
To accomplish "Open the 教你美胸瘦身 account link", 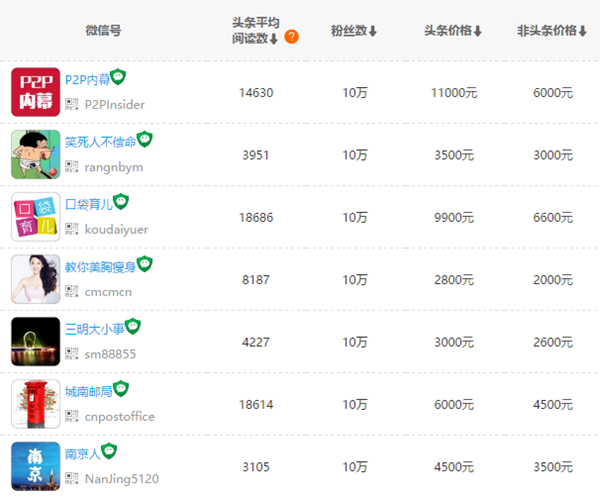I will pyautogui.click(x=100, y=267).
